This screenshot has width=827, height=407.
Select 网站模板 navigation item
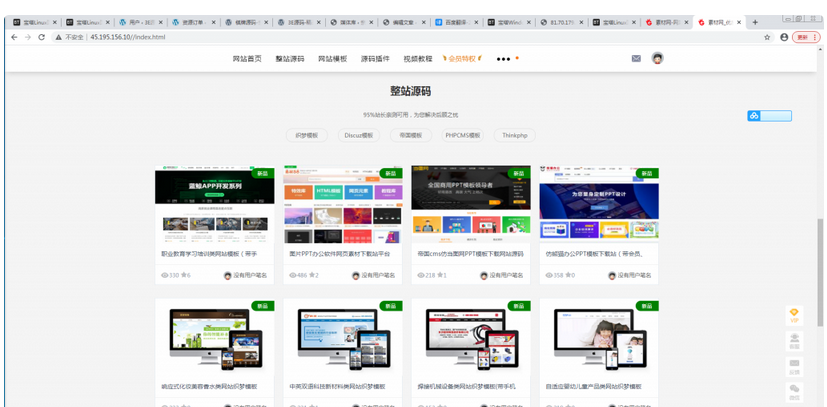[x=333, y=59]
